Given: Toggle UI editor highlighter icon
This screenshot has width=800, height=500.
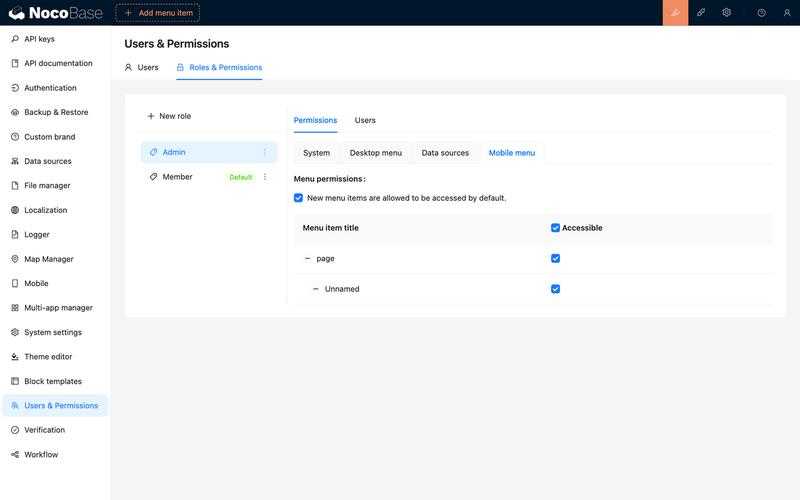Looking at the screenshot, I should pos(675,13).
